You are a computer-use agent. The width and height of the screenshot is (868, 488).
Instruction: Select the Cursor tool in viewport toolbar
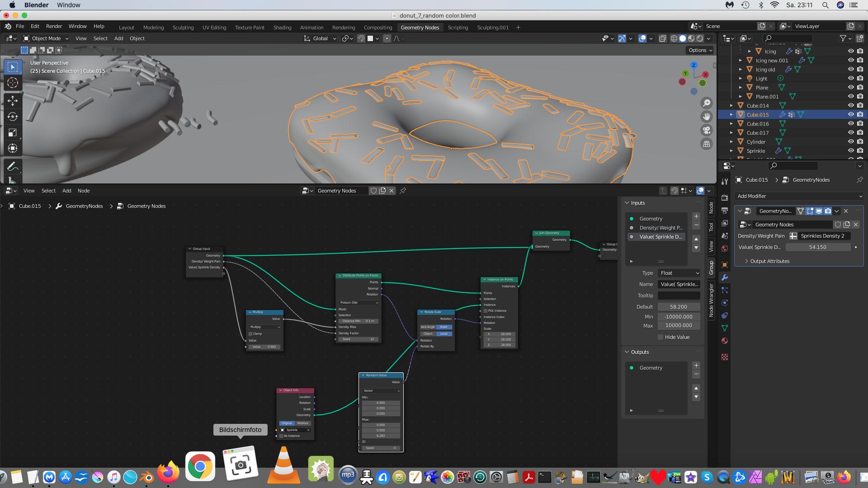[x=13, y=83]
